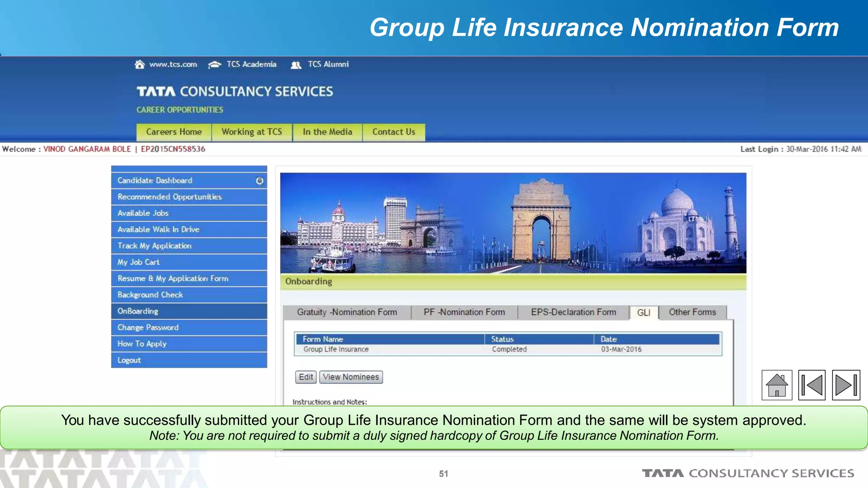The width and height of the screenshot is (868, 488).
Task: Click the Candidate Dashboard refresh icon
Action: [x=259, y=181]
